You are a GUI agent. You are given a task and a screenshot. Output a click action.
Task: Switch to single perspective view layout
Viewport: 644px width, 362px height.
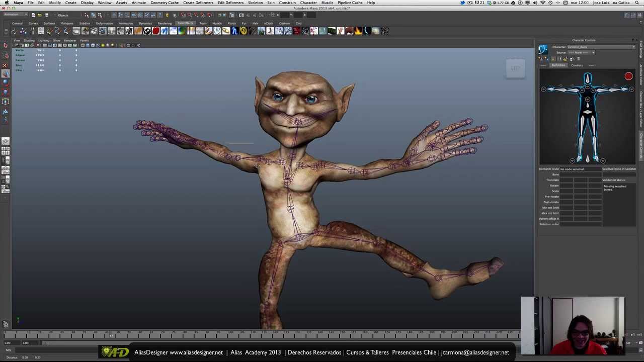tap(6, 141)
